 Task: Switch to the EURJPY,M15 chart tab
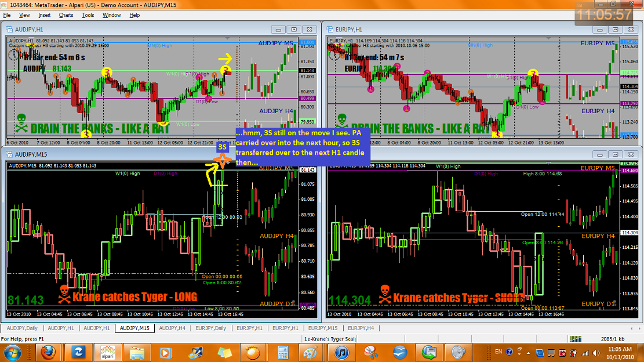(x=323, y=328)
